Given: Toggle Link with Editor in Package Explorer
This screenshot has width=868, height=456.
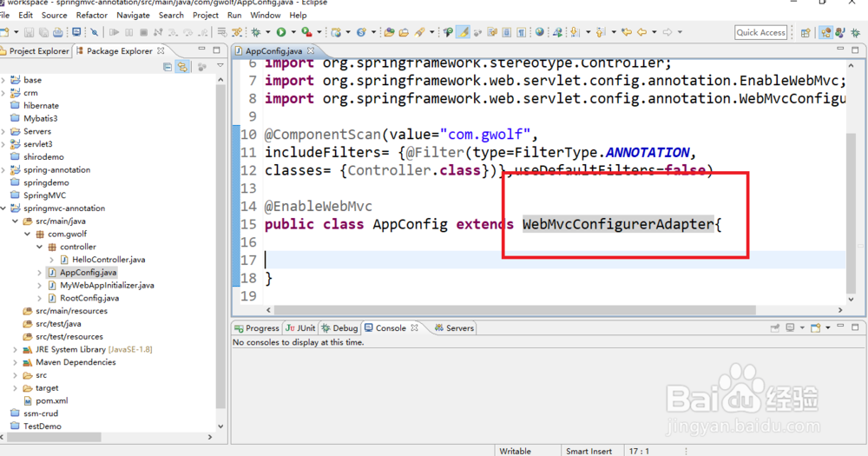Looking at the screenshot, I should click(182, 67).
